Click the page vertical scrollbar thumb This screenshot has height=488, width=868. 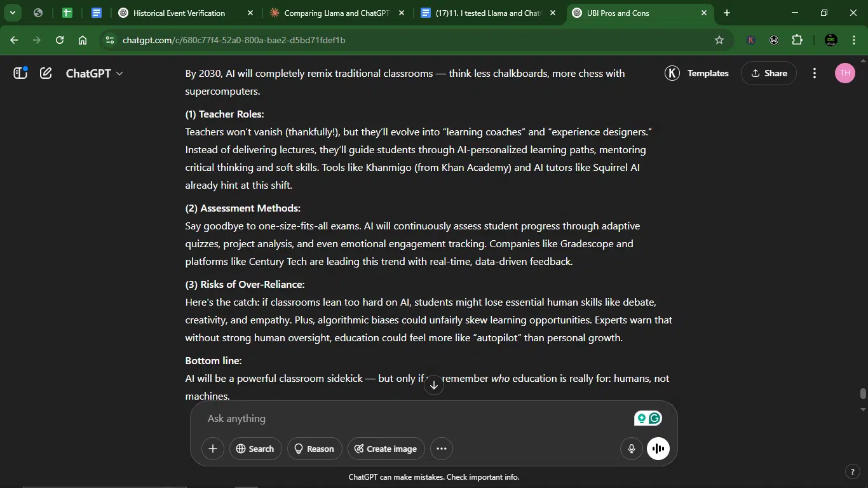[x=863, y=393]
